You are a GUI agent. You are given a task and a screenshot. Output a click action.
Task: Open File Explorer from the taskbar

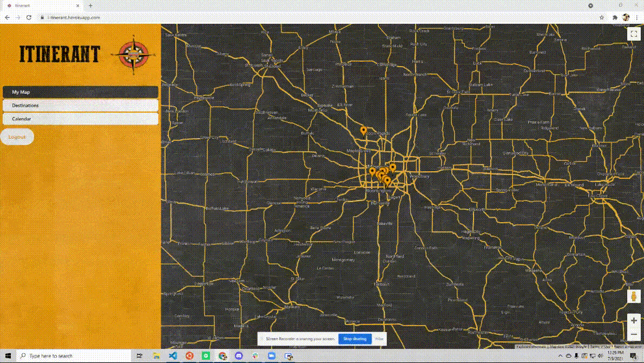156,355
